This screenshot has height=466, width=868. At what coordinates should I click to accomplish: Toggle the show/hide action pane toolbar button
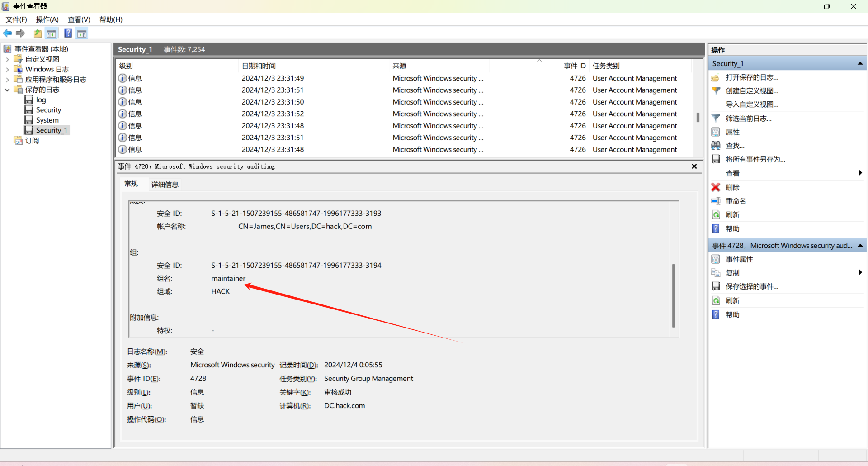click(x=82, y=33)
